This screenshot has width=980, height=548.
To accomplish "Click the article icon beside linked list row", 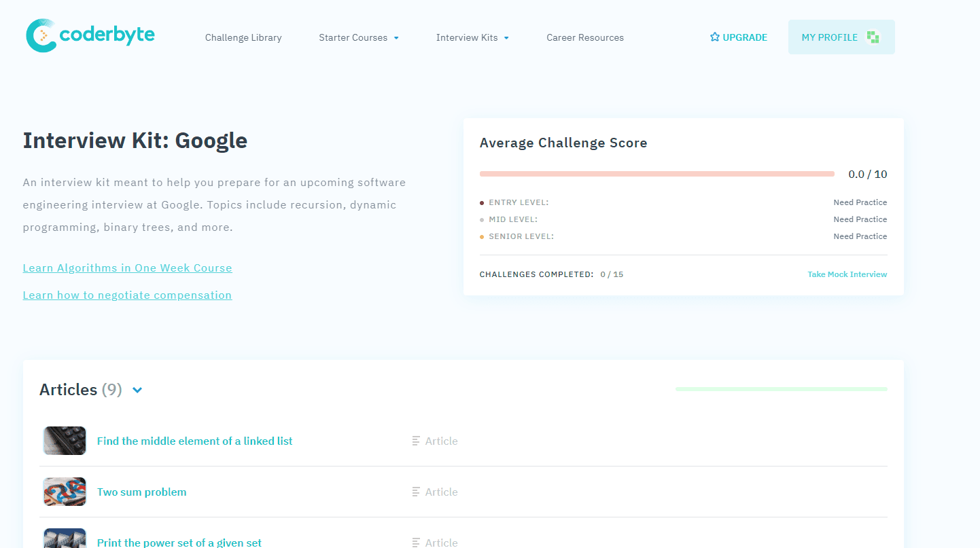I will (416, 441).
